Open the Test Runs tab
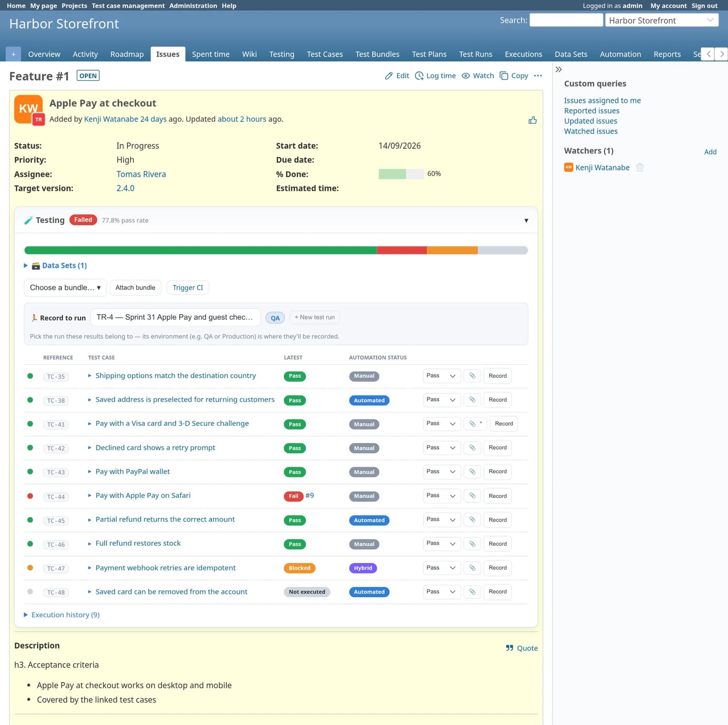This screenshot has width=728, height=725. click(x=475, y=54)
